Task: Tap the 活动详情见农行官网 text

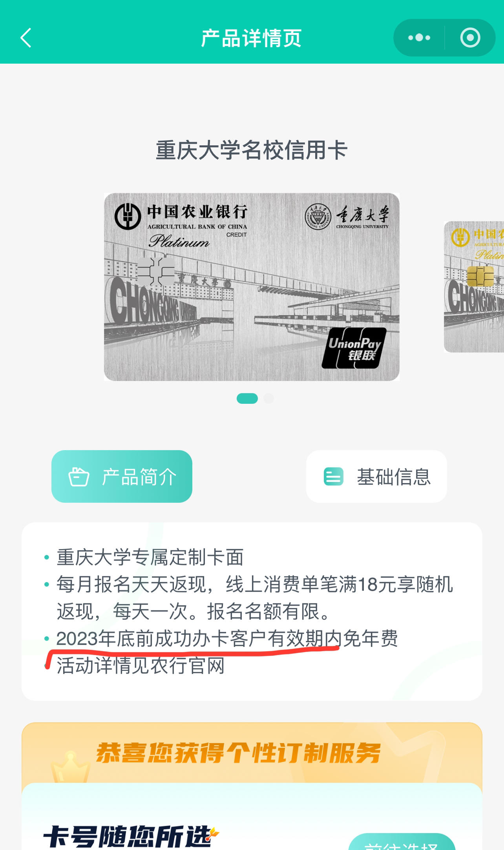Action: [x=141, y=665]
